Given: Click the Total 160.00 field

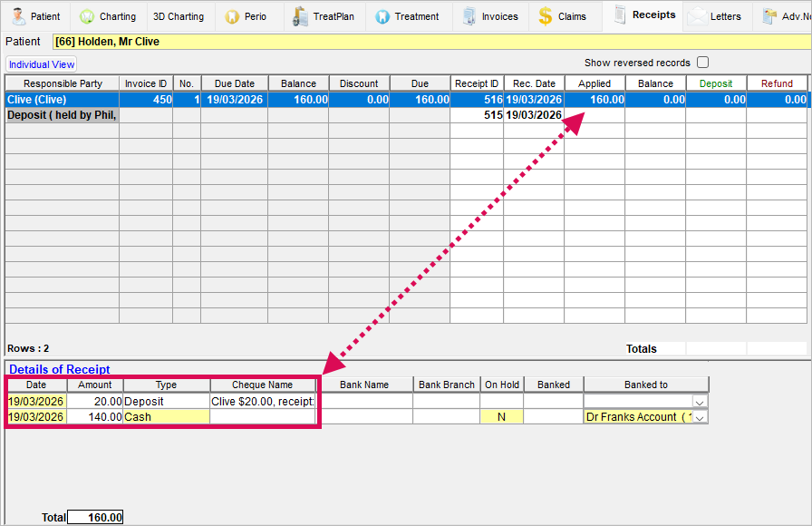Looking at the screenshot, I should click(x=95, y=517).
